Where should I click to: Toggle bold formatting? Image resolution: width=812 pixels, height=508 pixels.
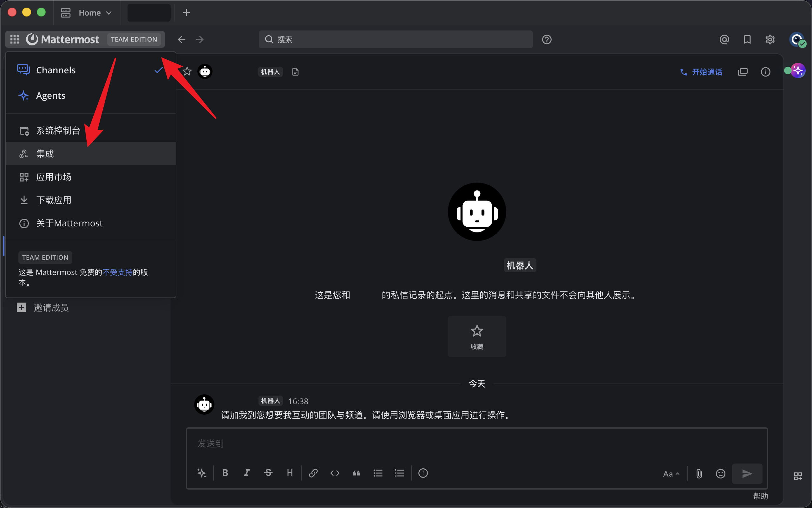point(225,473)
